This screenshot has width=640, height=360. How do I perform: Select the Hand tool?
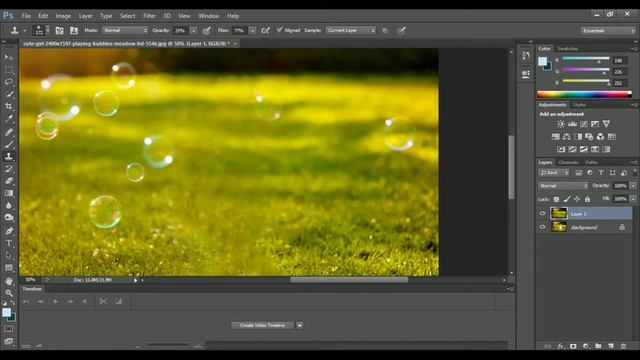tap(9, 281)
